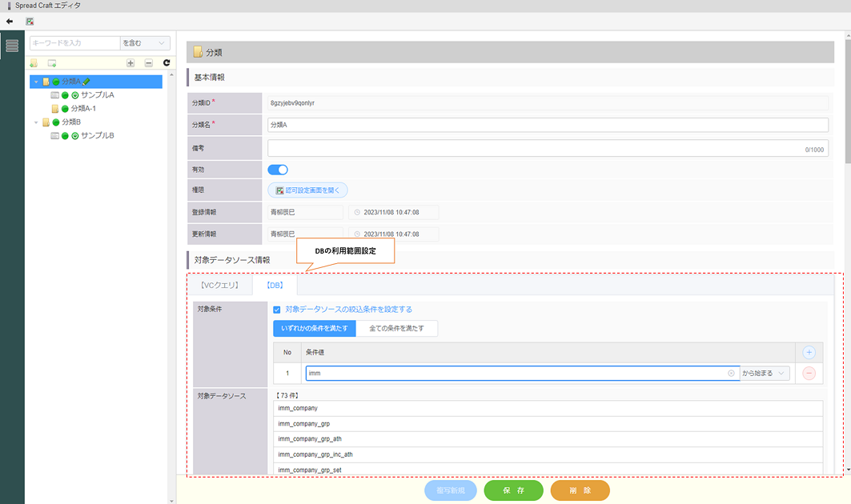Select the 全ての条件を満たす option

[396, 328]
